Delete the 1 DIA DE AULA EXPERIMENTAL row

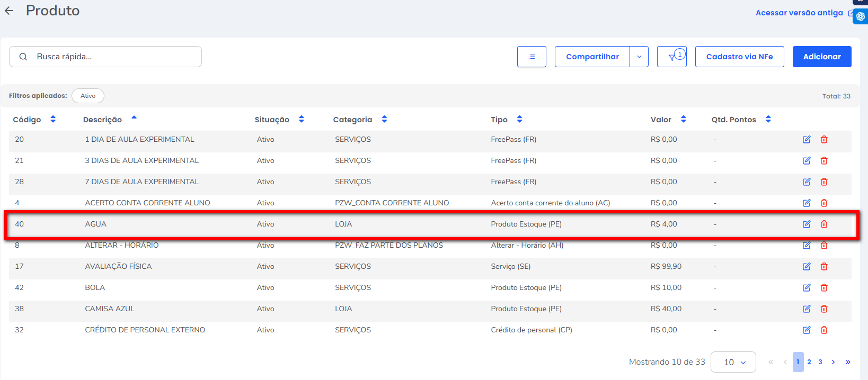824,140
